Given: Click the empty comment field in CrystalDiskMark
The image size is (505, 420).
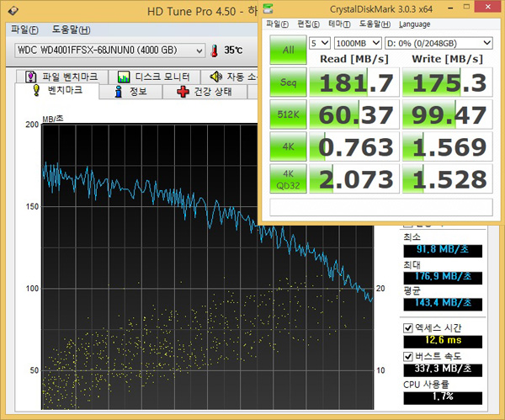Looking at the screenshot, I should pos(381,207).
